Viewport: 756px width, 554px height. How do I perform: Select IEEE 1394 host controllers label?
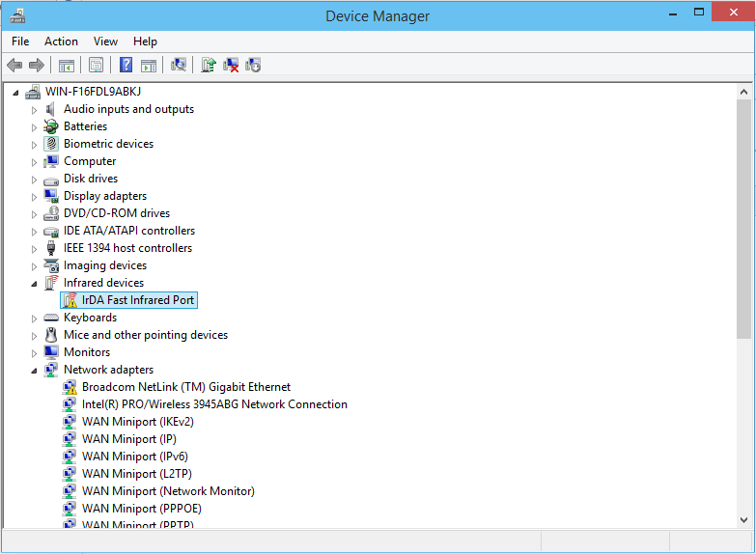coord(127,248)
